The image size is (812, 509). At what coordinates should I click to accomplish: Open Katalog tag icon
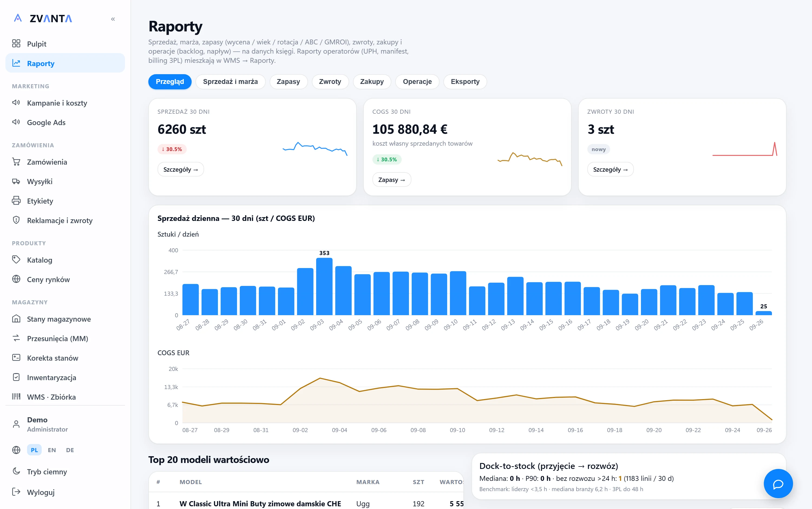click(16, 260)
